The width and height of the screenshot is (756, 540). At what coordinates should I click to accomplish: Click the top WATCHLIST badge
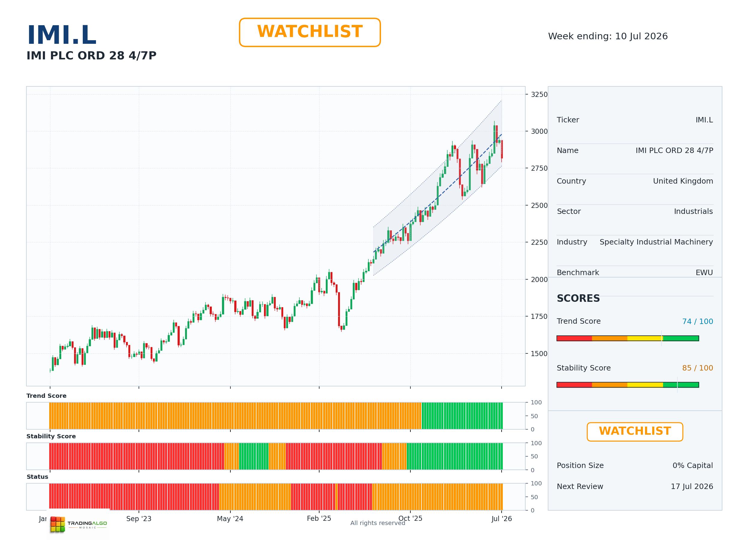(310, 32)
